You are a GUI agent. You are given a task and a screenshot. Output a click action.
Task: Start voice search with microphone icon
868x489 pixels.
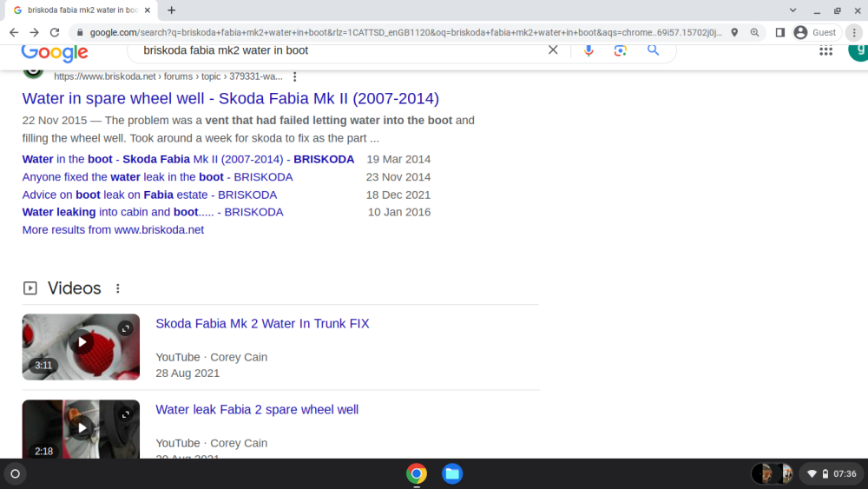(589, 50)
